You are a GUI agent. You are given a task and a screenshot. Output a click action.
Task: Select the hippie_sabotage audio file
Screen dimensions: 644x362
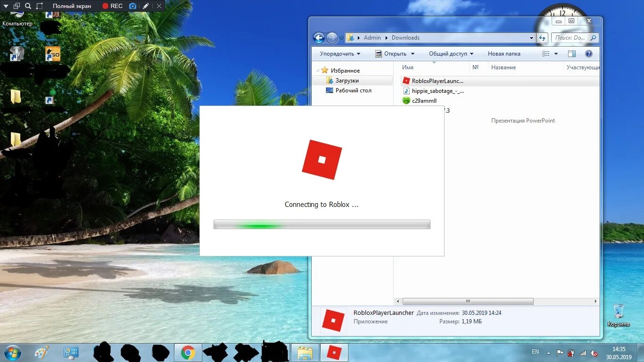pos(434,91)
